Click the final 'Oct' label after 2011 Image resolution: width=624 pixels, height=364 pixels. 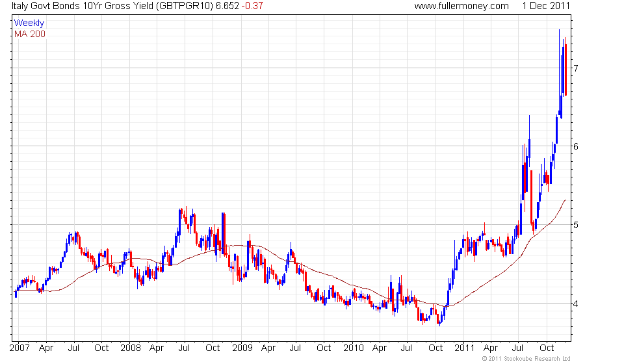[x=547, y=348]
